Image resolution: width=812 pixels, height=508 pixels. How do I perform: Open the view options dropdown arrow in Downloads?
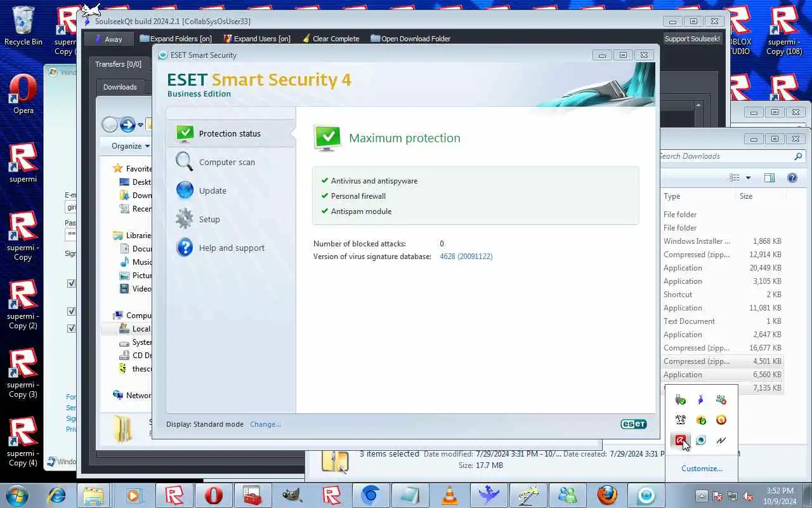point(748,178)
